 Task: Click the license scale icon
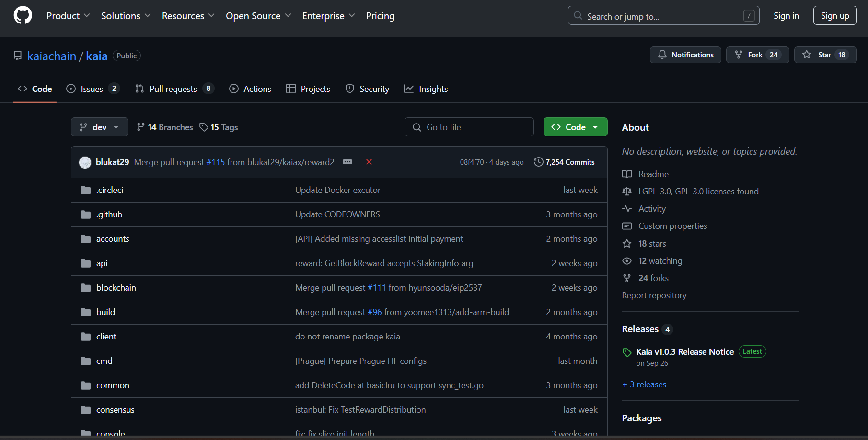tap(627, 192)
